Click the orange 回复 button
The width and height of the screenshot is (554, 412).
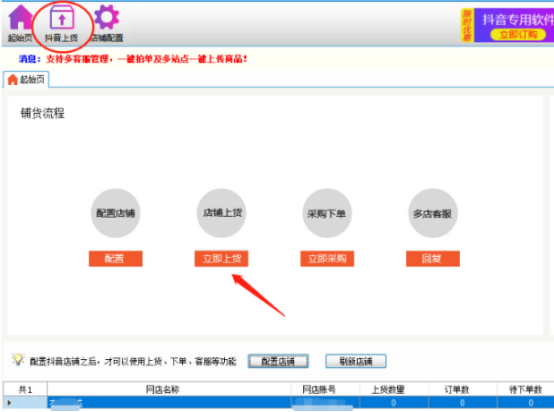(433, 259)
